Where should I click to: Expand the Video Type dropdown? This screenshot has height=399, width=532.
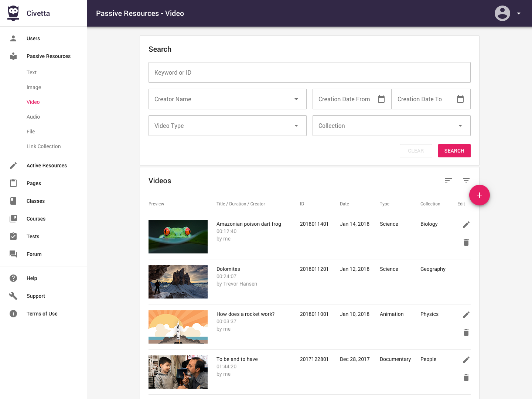tap(296, 126)
